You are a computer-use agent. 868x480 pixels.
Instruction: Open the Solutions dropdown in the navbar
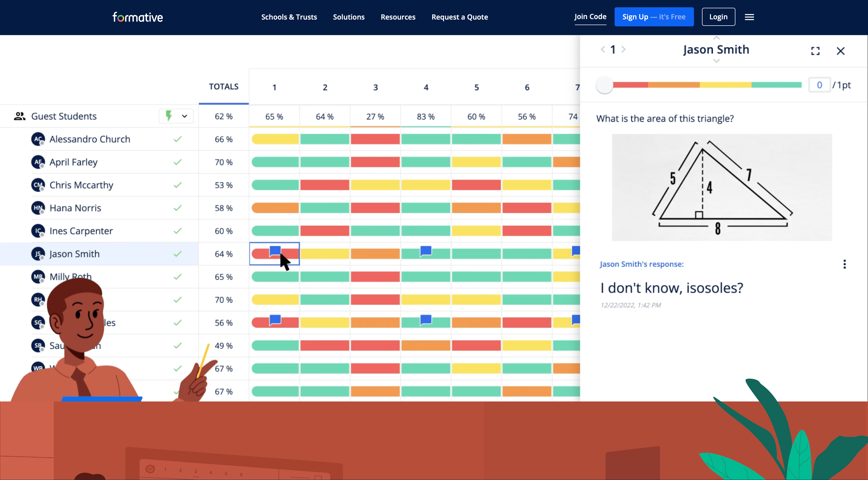coord(349,17)
